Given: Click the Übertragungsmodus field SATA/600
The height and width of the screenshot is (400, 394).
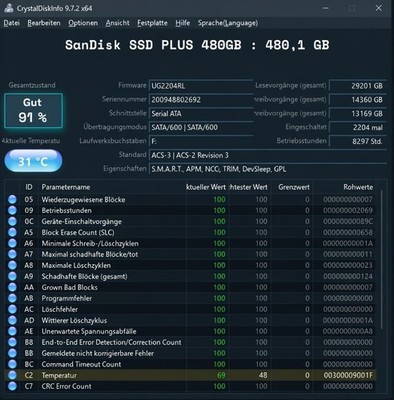Looking at the screenshot, I should click(201, 127).
